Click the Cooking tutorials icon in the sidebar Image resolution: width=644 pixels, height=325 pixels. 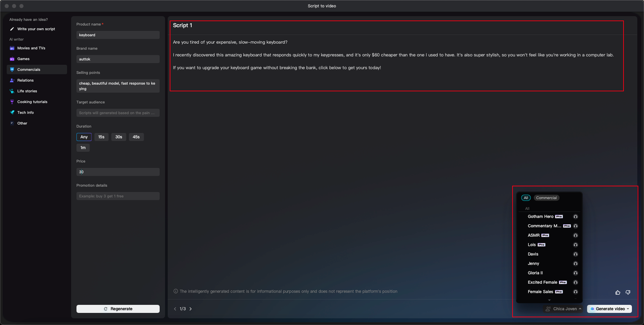(12, 102)
